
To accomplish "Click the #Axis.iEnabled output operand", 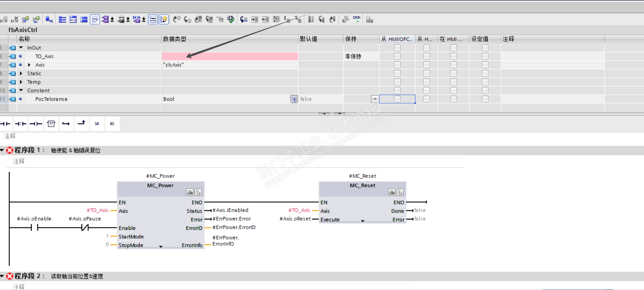I will tap(230, 210).
